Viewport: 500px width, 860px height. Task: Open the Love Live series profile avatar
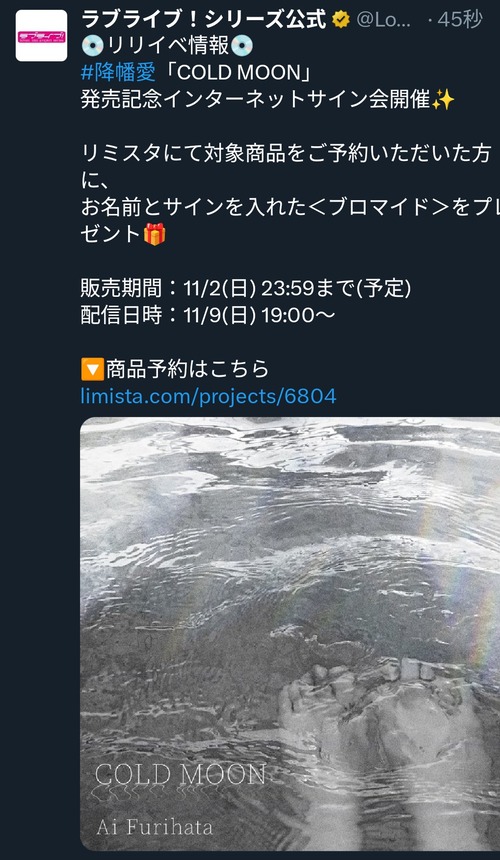point(41,36)
